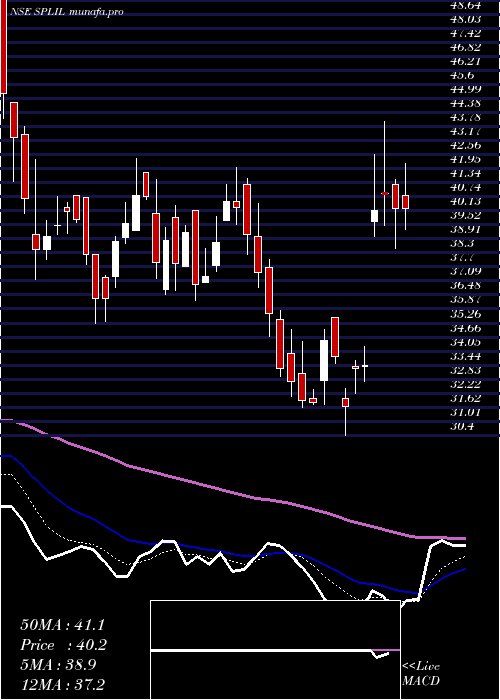Click the 39.52 price label
This screenshot has height=700, width=500.
click(x=467, y=216)
